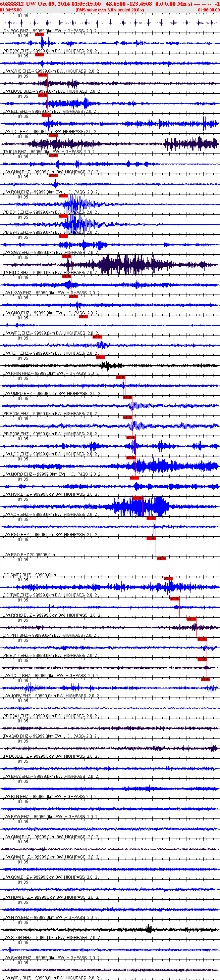Screen dimensions: 220x980
Task: Select the 'PB.B036 EHZ' station label
Action: pos(16,434)
